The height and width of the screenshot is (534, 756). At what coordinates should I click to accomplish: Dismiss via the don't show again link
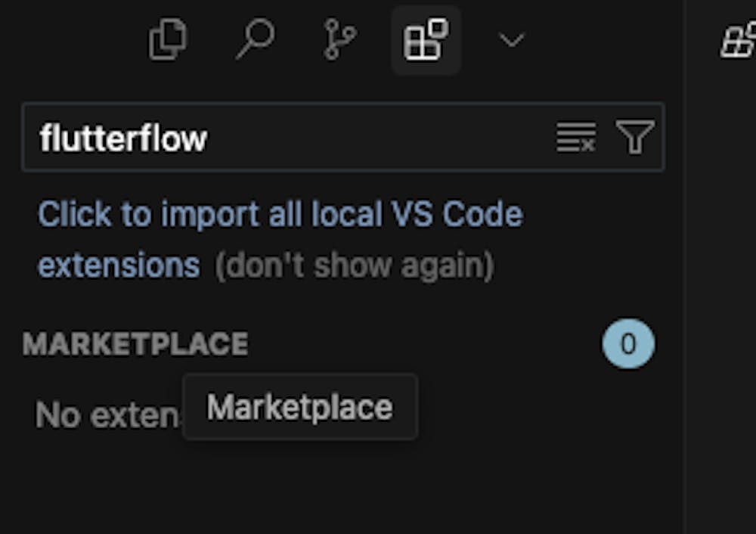coord(355,265)
